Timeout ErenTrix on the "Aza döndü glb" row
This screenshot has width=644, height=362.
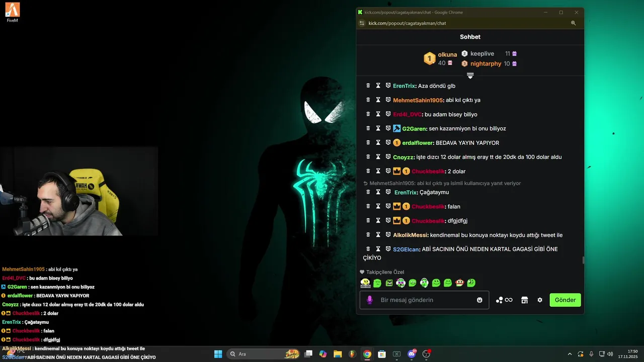[378, 85]
